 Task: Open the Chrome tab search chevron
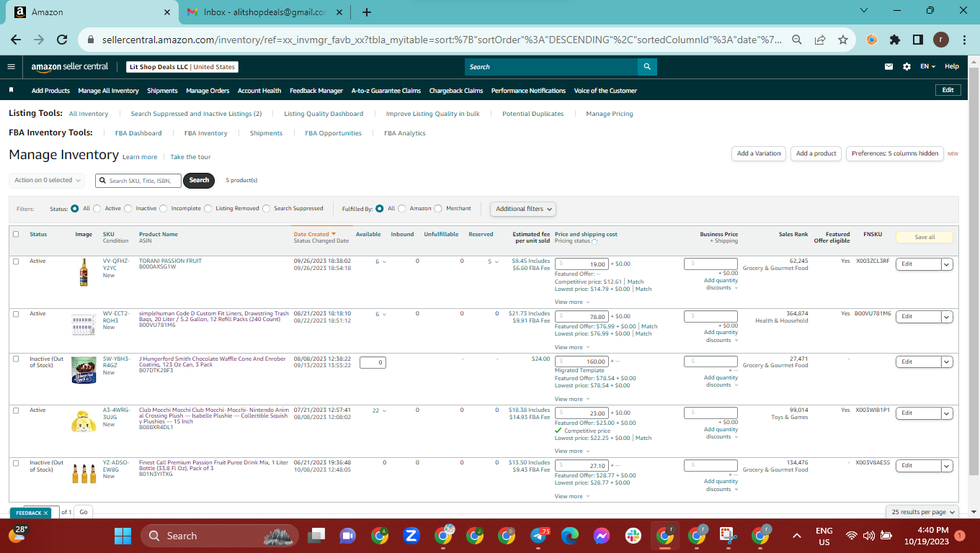click(864, 11)
